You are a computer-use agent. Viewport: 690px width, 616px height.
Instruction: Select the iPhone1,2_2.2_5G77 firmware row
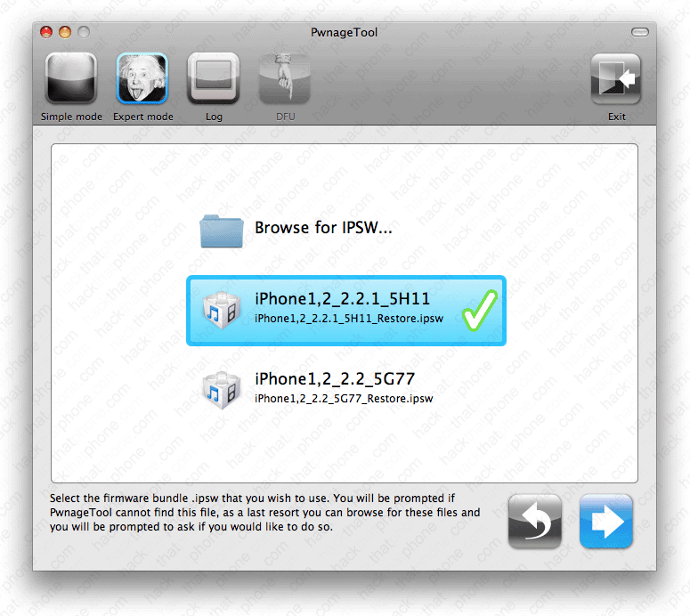point(346,388)
